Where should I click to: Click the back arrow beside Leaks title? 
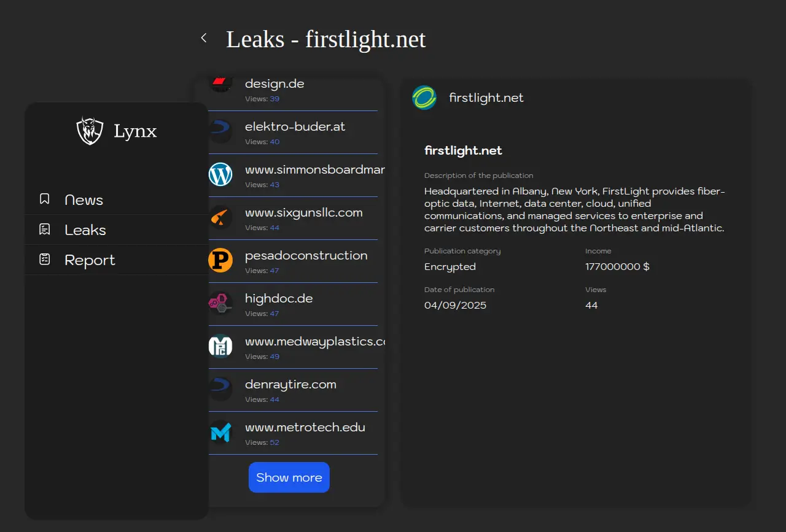click(x=204, y=38)
